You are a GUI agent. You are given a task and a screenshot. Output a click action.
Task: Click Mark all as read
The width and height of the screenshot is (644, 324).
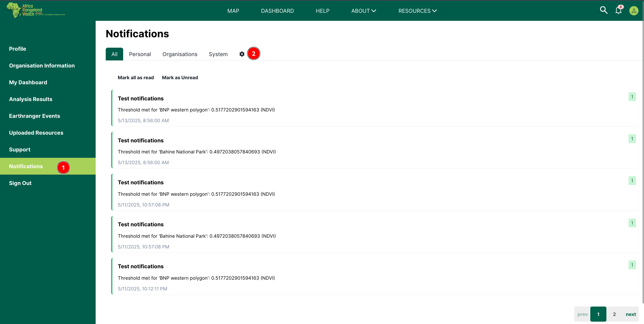pos(136,78)
